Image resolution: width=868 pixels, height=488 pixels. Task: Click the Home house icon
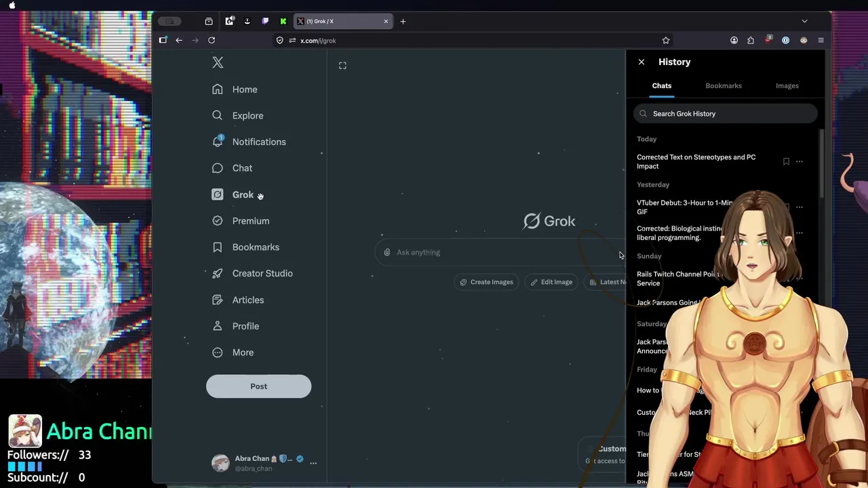tap(217, 89)
